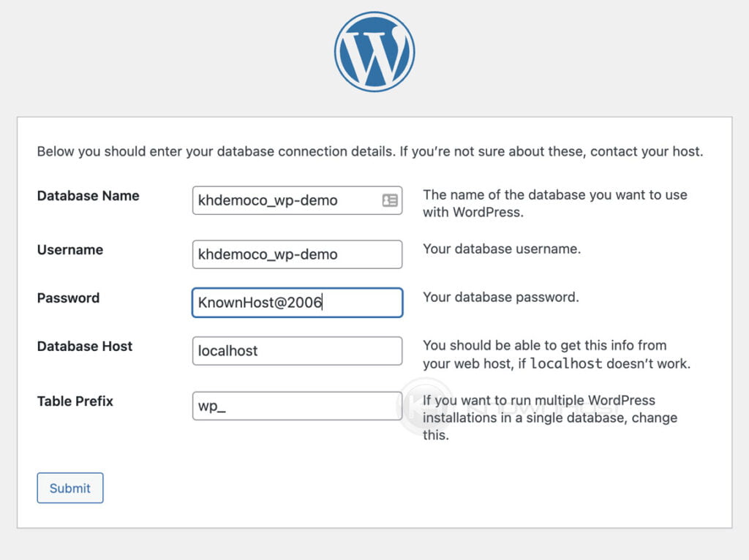Click the 'Your database password.' description
This screenshot has height=560, width=749.
[x=500, y=297]
